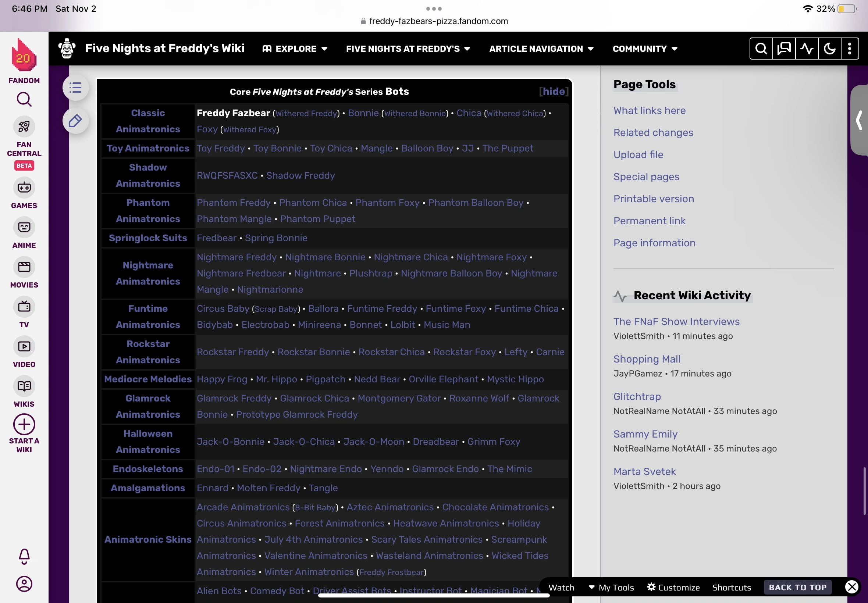
Task: Click the BACK TO TOP button
Action: click(798, 587)
